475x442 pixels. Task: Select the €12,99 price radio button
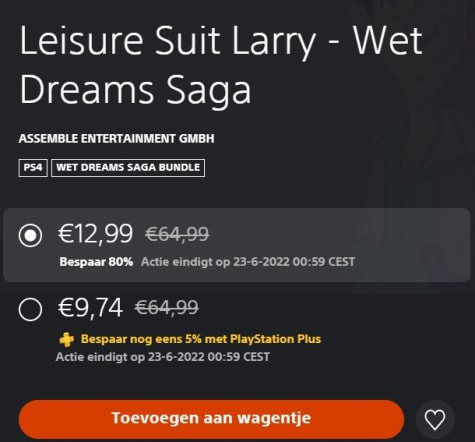click(x=30, y=235)
